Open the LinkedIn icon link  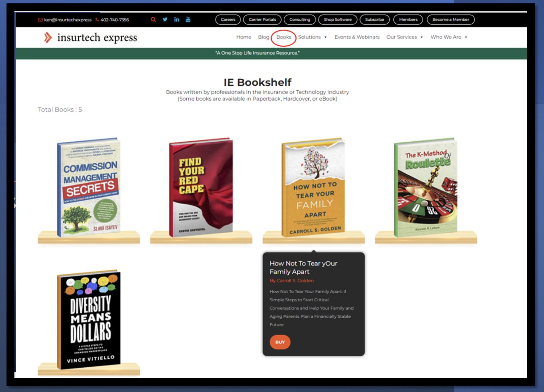click(177, 19)
